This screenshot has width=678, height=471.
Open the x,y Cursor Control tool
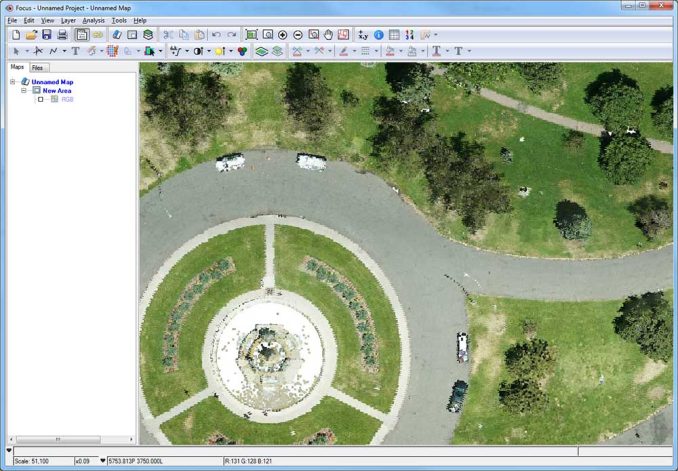(x=363, y=35)
